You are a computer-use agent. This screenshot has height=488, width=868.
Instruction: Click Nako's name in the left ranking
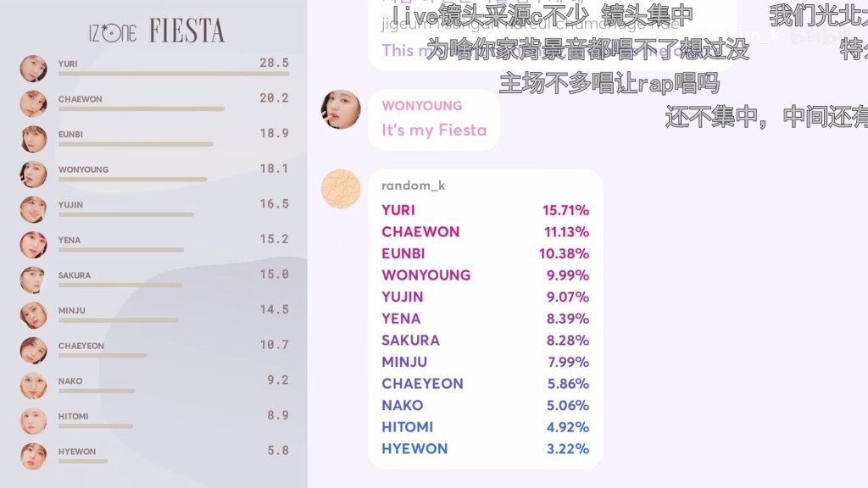(70, 381)
